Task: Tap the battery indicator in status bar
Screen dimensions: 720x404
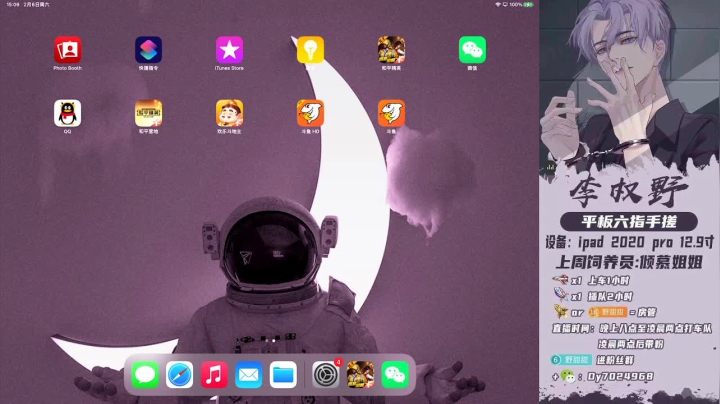Action: 529,5
